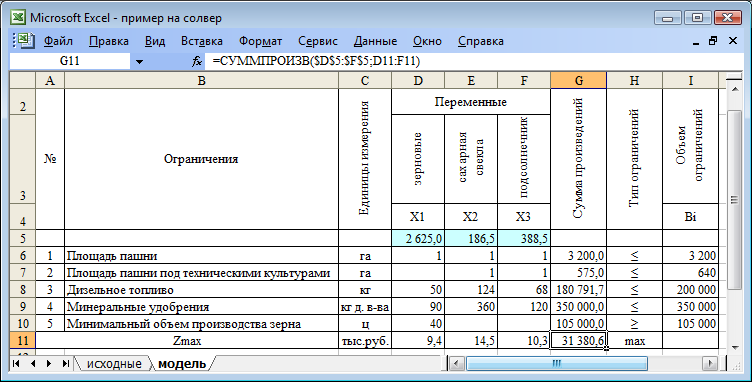
Task: Close the workbook document with the X
Action: [733, 41]
